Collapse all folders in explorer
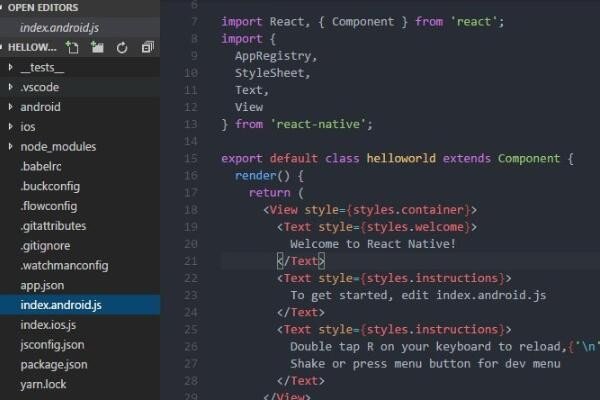The width and height of the screenshot is (600, 400). [x=147, y=47]
